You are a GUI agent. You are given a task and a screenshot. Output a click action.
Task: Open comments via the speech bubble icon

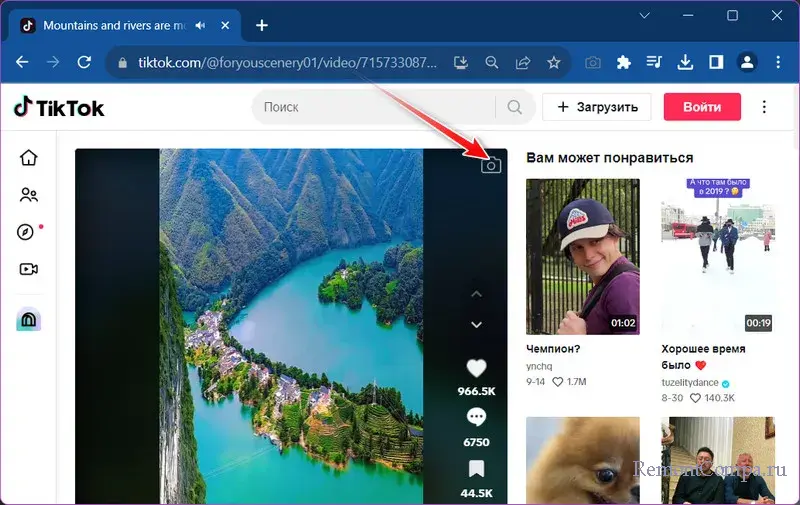pyautogui.click(x=477, y=417)
